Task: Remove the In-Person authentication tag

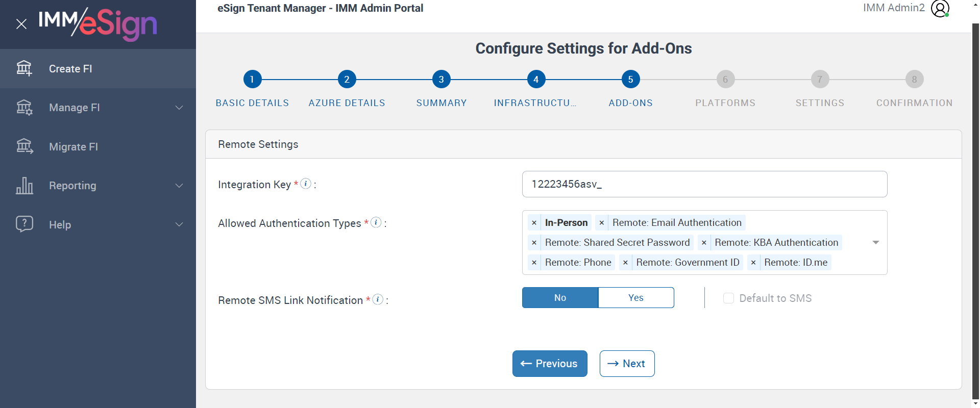Action: [534, 223]
